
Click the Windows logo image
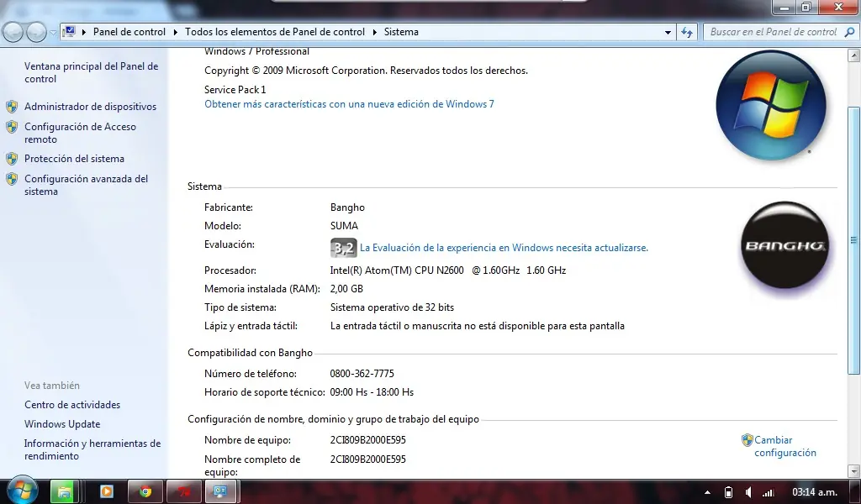[x=771, y=105]
